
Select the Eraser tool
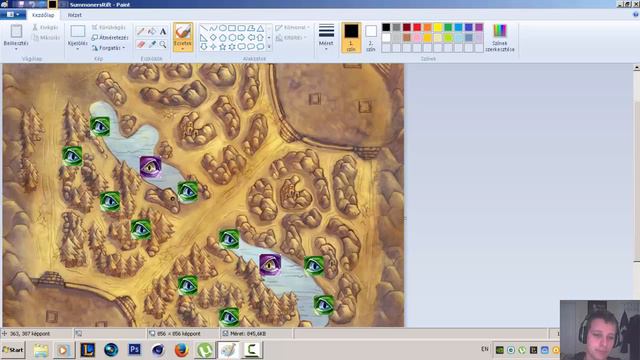(141, 44)
